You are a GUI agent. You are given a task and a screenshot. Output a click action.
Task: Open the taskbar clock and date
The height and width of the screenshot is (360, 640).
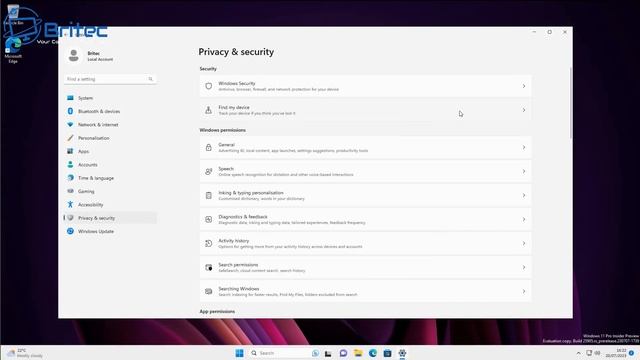616,353
